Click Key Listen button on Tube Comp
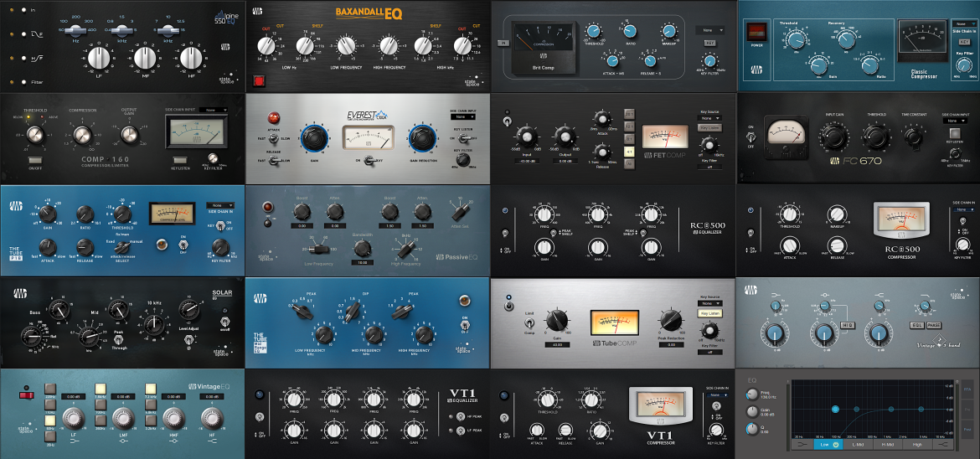Screen dimensions: 980x459 click(709, 313)
